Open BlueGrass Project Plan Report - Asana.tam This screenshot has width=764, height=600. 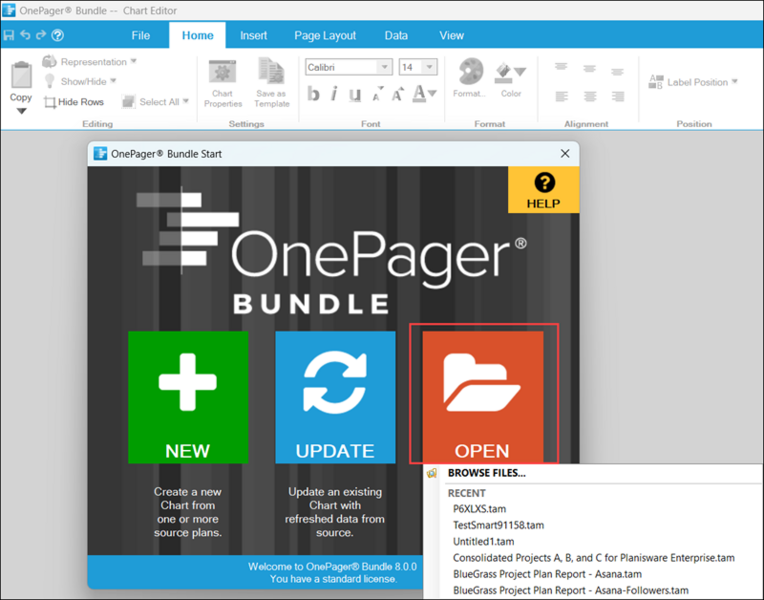click(x=547, y=574)
